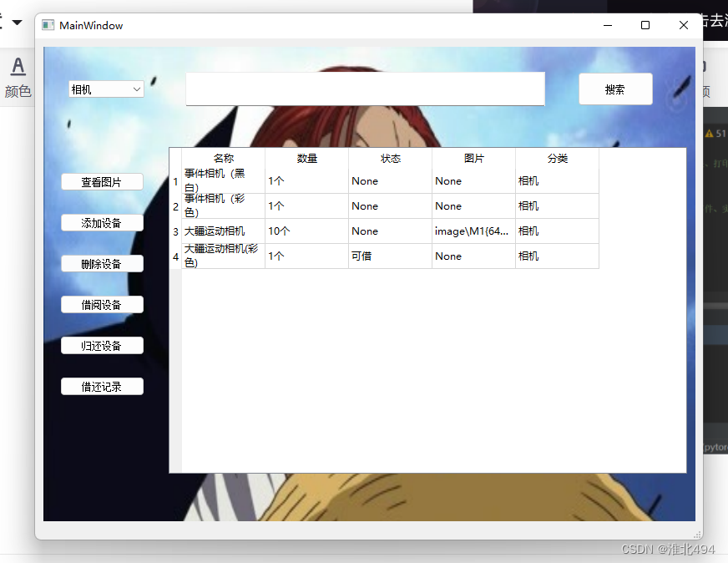This screenshot has height=563, width=728.
Task: Open the 相机 category dropdown
Action: click(x=106, y=89)
